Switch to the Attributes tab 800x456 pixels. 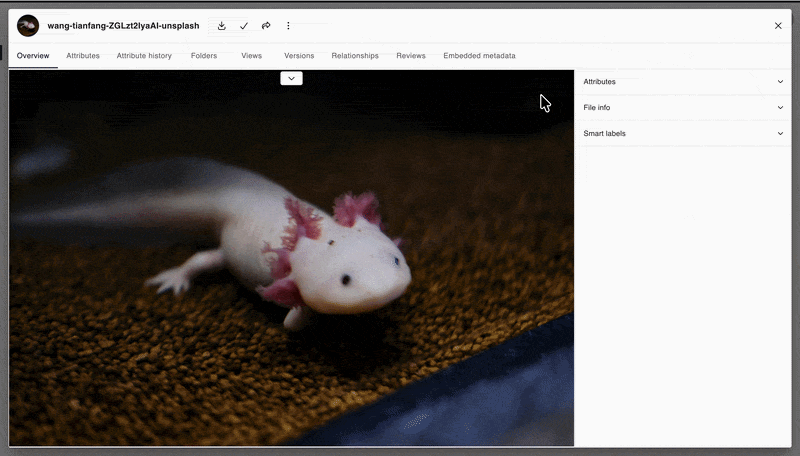click(83, 56)
